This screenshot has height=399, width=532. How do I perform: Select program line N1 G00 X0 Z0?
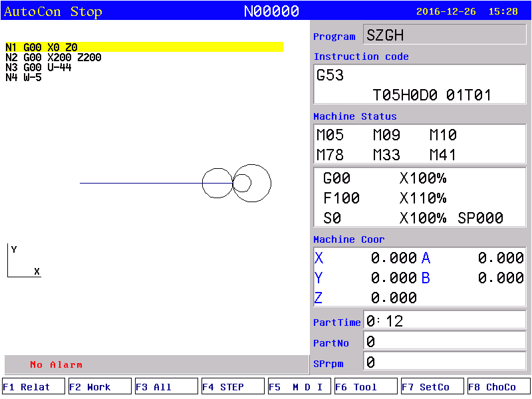[41, 47]
